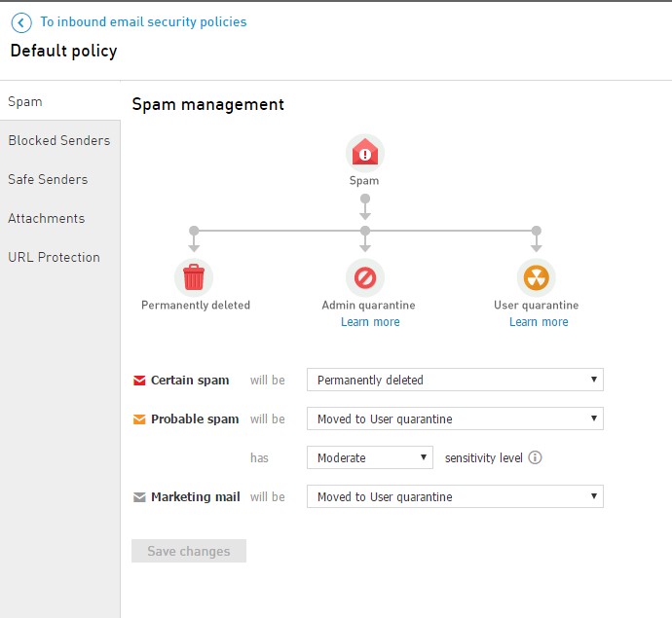
Task: Open Learn more under Admin quarantine
Action: pyautogui.click(x=370, y=321)
